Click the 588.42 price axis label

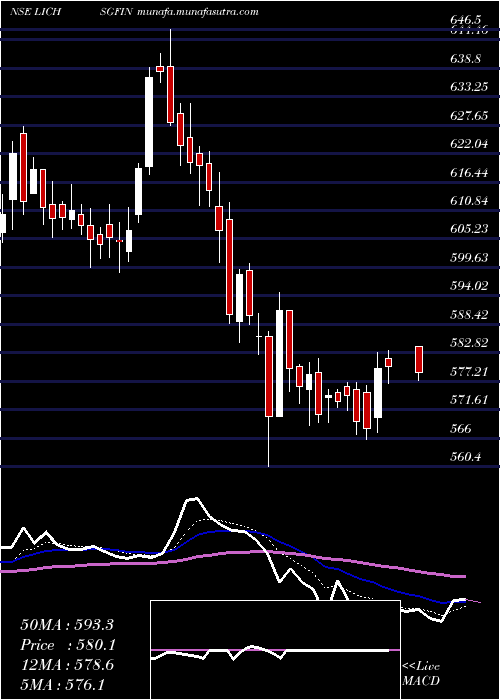(x=468, y=314)
